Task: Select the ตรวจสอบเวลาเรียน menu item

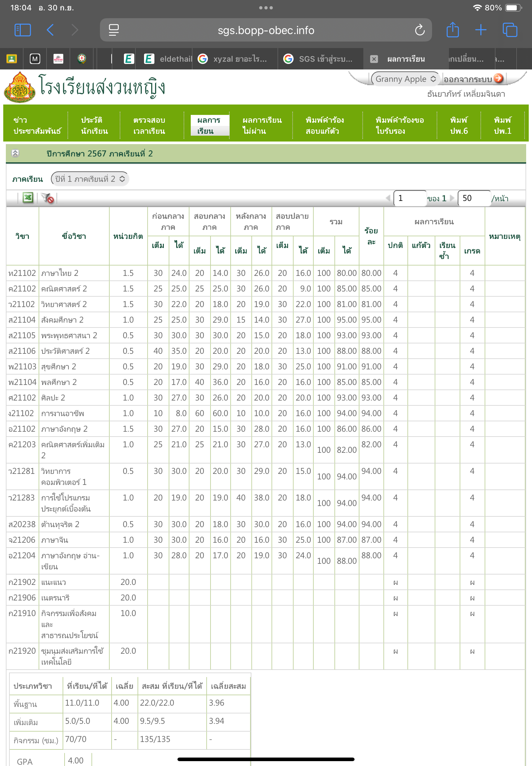Action: (x=149, y=125)
